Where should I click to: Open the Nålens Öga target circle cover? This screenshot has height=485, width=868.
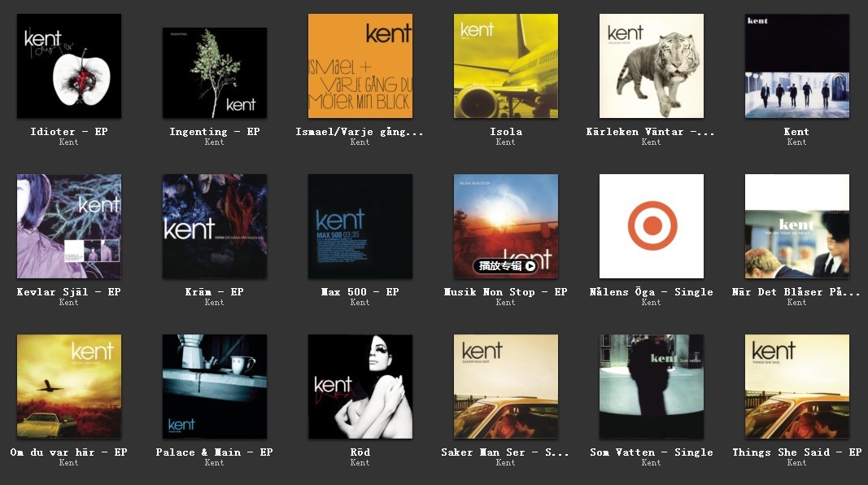[x=651, y=226]
